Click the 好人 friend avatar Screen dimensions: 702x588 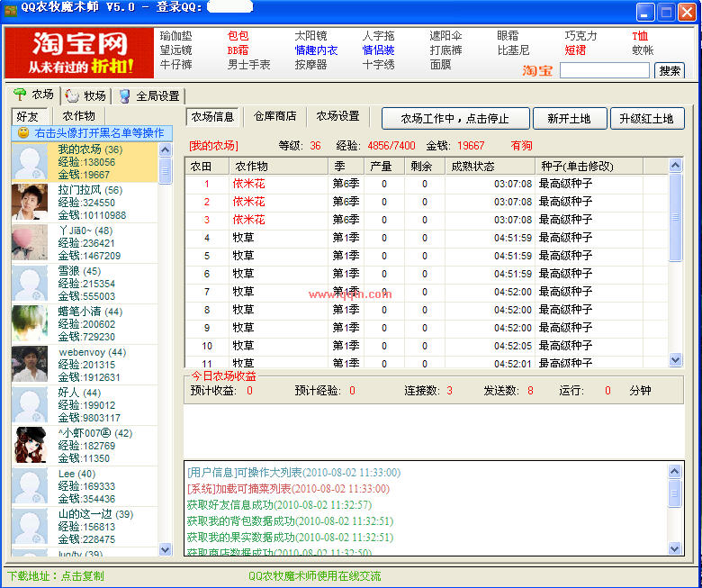coord(30,405)
